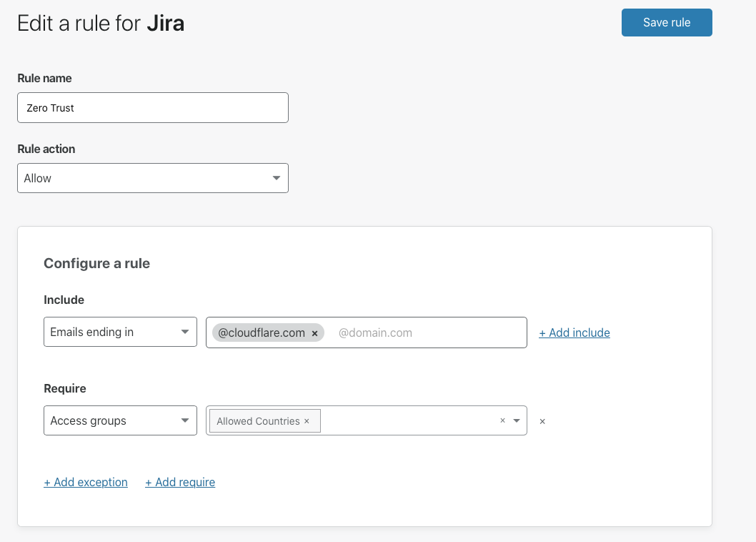The height and width of the screenshot is (542, 756).
Task: Select the @cloudflare.com chip label
Action: [x=262, y=332]
